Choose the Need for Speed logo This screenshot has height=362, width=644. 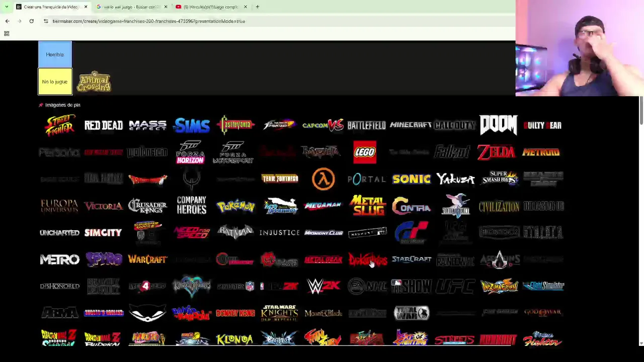[x=192, y=232]
